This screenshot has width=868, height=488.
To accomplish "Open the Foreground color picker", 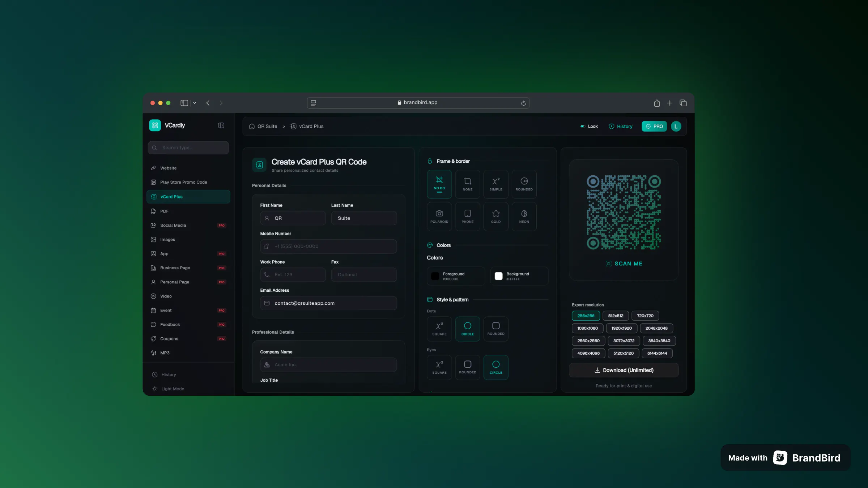I will pos(456,276).
